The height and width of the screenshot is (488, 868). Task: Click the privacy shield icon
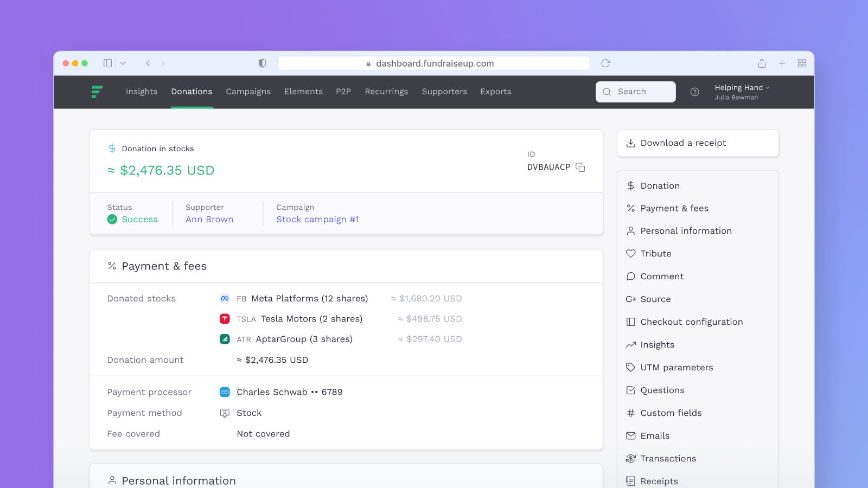point(262,63)
